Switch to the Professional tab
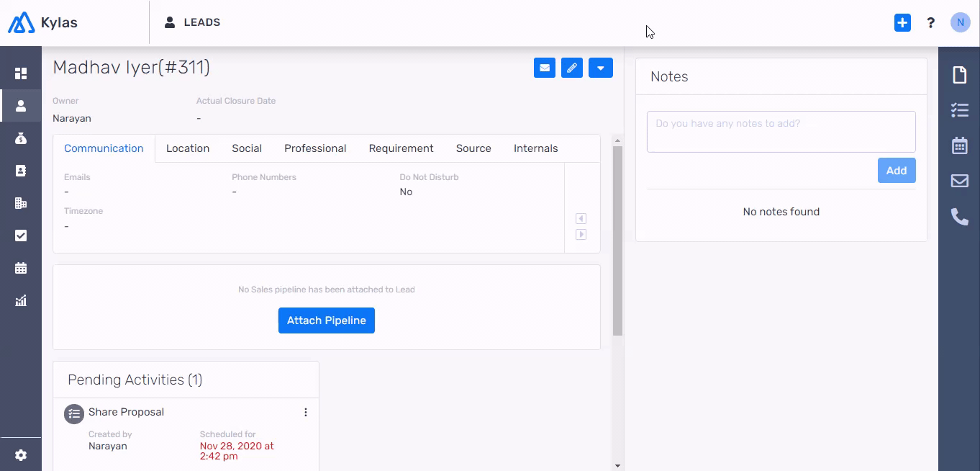 coord(315,148)
